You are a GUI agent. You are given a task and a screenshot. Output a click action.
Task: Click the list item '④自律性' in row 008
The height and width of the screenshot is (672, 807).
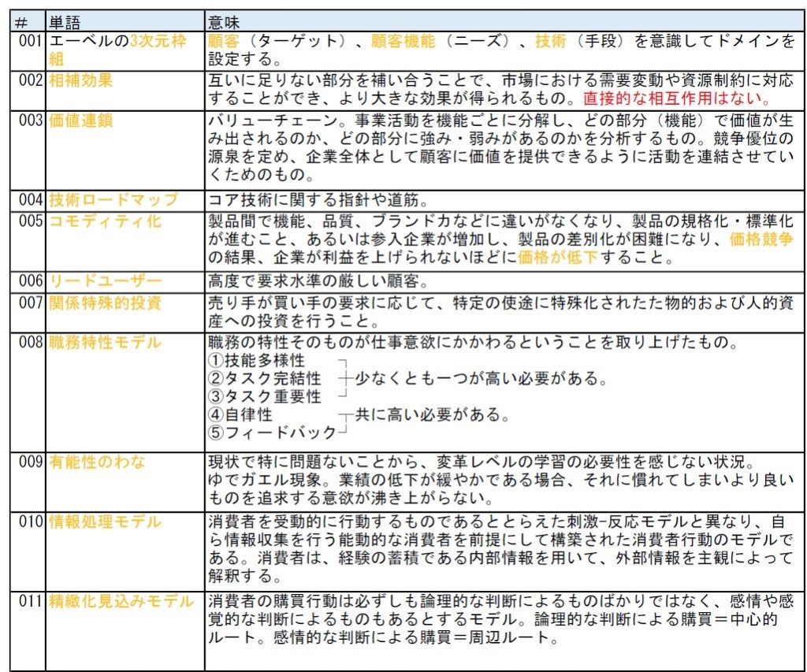pyautogui.click(x=240, y=414)
